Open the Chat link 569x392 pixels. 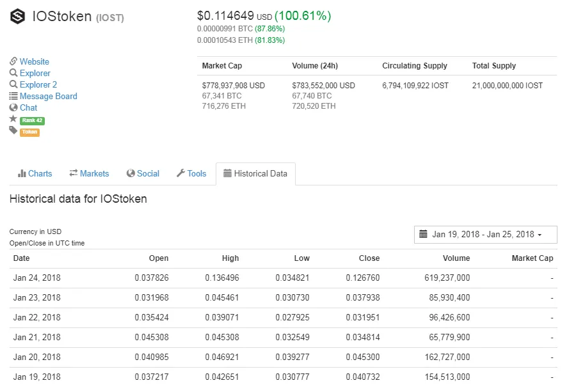coord(28,108)
